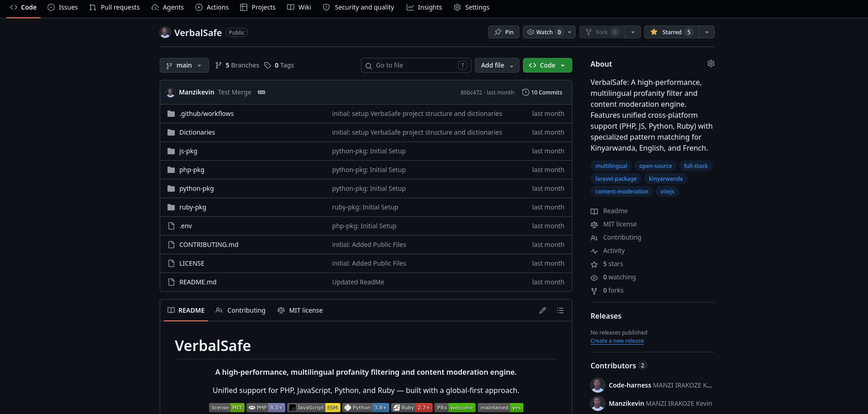The height and width of the screenshot is (414, 868).
Task: Select the laravel-package topic tag
Action: point(616,178)
